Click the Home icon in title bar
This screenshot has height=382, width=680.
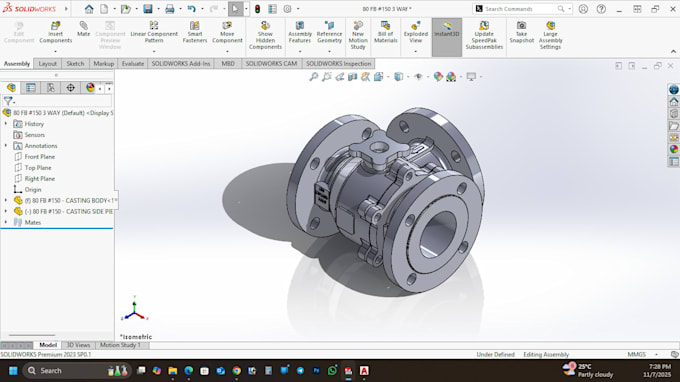[x=89, y=9]
